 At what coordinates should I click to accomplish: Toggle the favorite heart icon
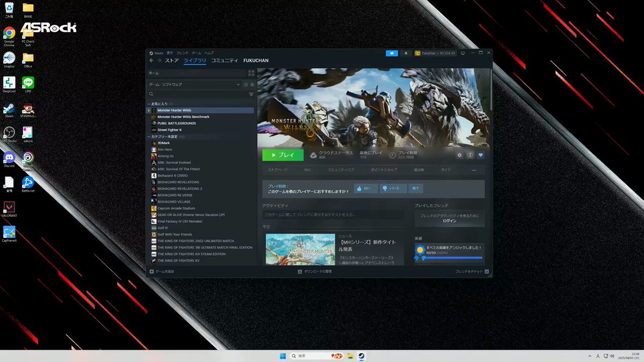click(x=481, y=155)
